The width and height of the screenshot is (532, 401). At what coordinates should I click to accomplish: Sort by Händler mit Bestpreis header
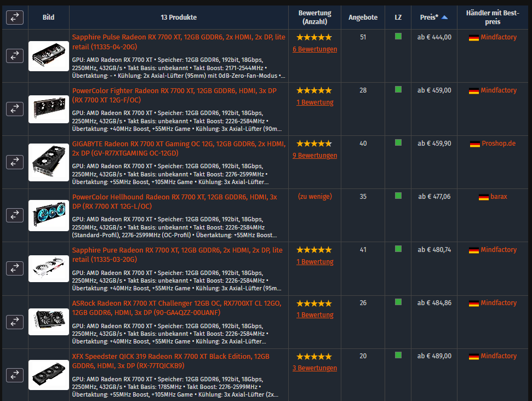pos(493,18)
